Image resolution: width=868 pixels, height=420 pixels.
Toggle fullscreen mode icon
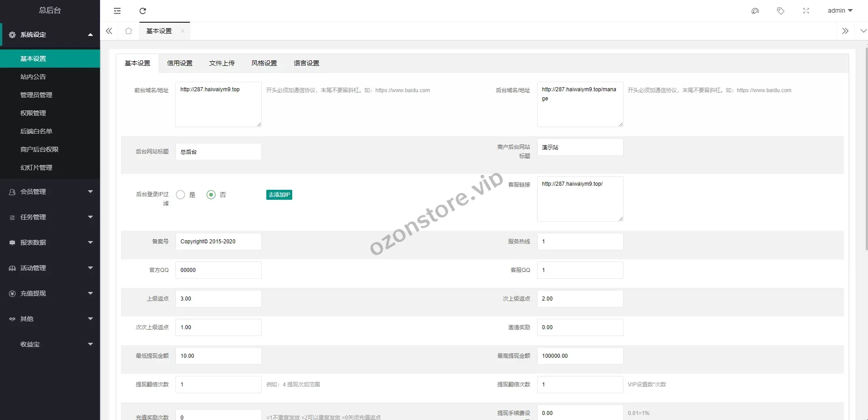pyautogui.click(x=806, y=11)
